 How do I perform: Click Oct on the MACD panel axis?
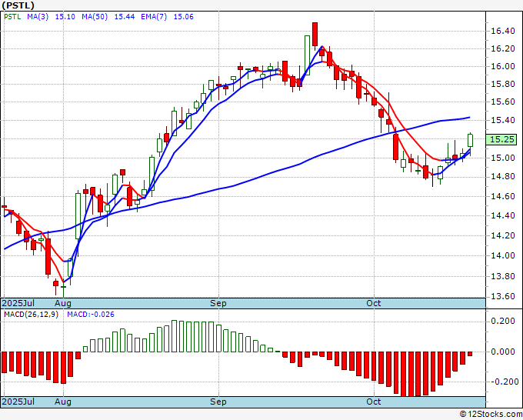click(x=373, y=402)
